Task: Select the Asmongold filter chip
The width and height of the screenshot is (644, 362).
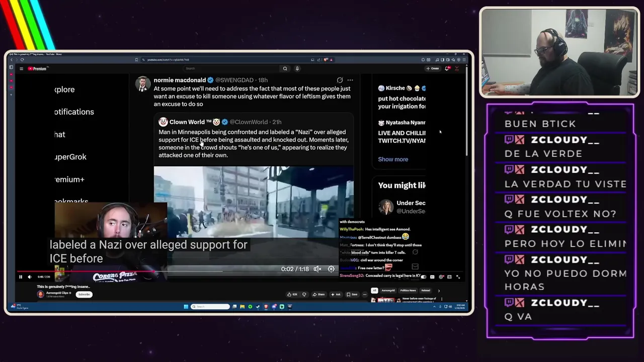Action: point(388,291)
